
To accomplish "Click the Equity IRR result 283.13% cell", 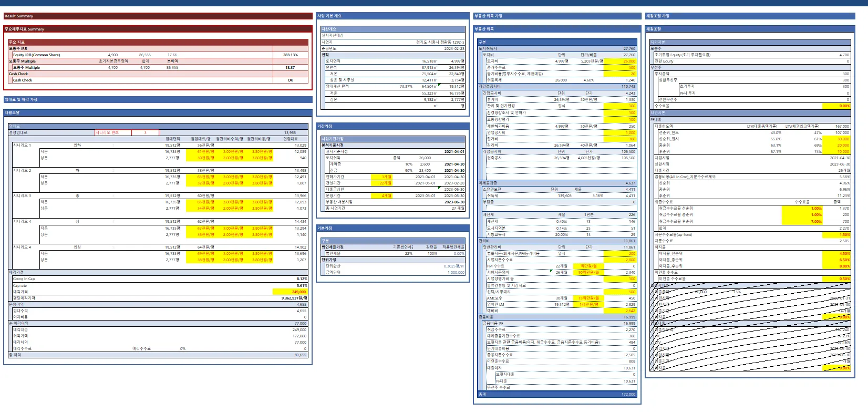I will click(290, 55).
